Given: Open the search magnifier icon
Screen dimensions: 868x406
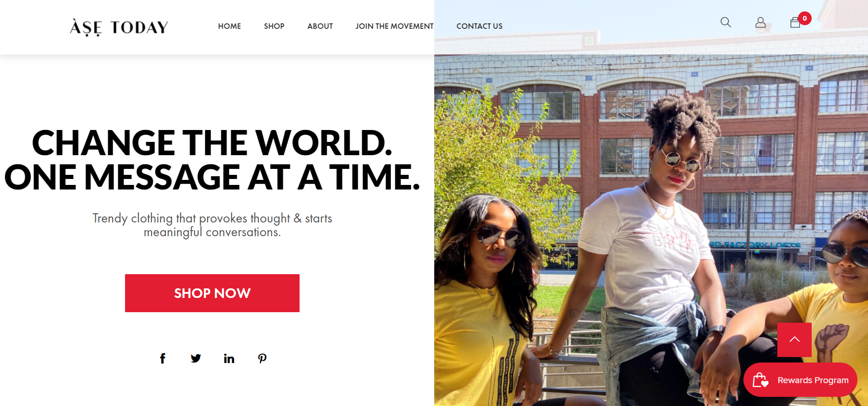Looking at the screenshot, I should pyautogui.click(x=726, y=22).
